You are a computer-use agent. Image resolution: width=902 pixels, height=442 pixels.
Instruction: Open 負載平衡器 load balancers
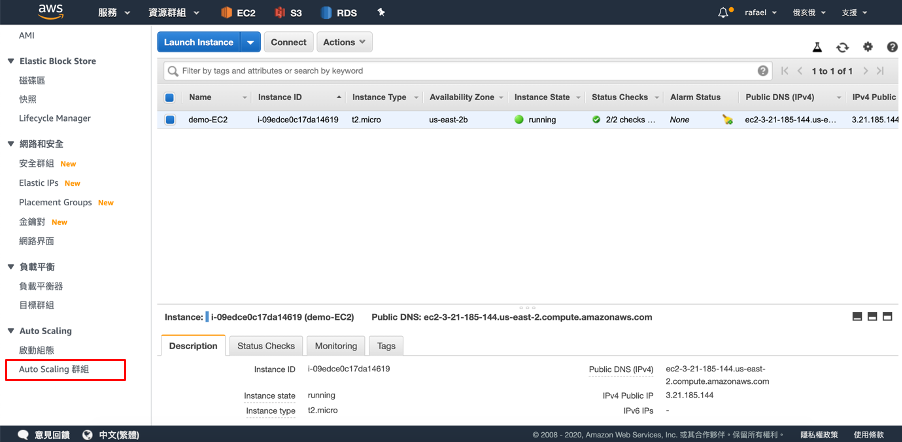pos(41,286)
